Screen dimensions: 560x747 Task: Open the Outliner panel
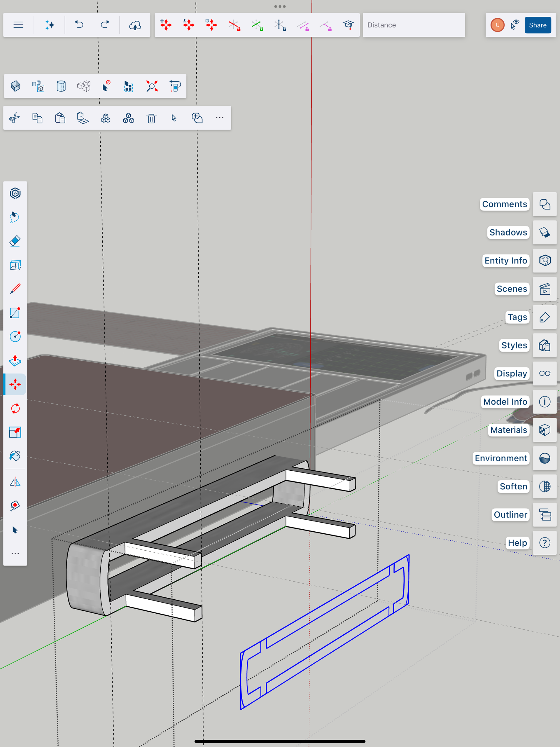pos(545,515)
